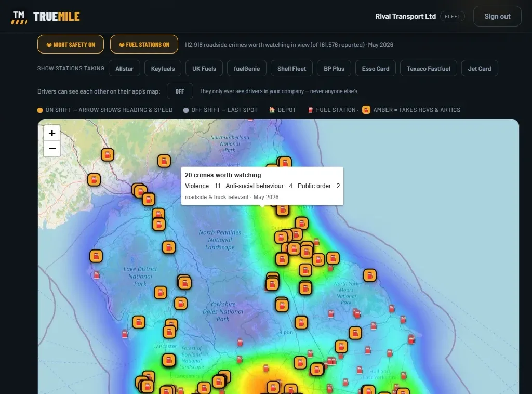Open fuel station marker left of Lake District label
The height and width of the screenshot is (394, 532).
pyautogui.click(x=96, y=256)
